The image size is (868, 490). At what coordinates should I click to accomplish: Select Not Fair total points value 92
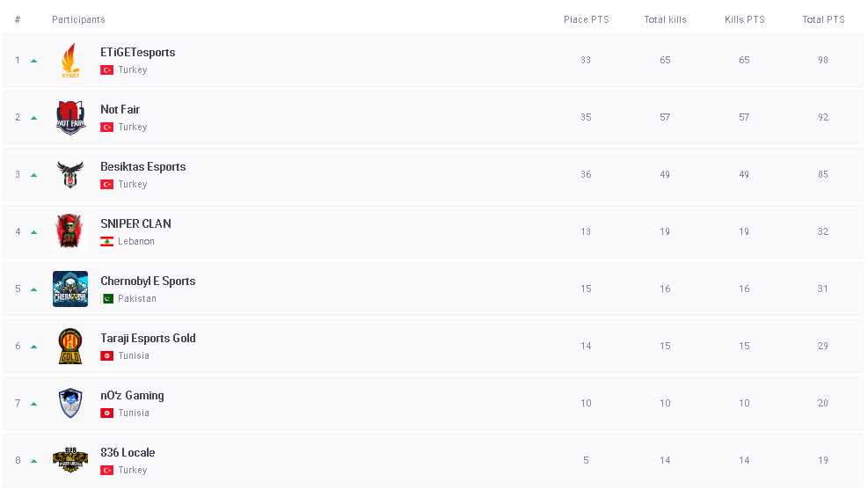pyautogui.click(x=823, y=118)
